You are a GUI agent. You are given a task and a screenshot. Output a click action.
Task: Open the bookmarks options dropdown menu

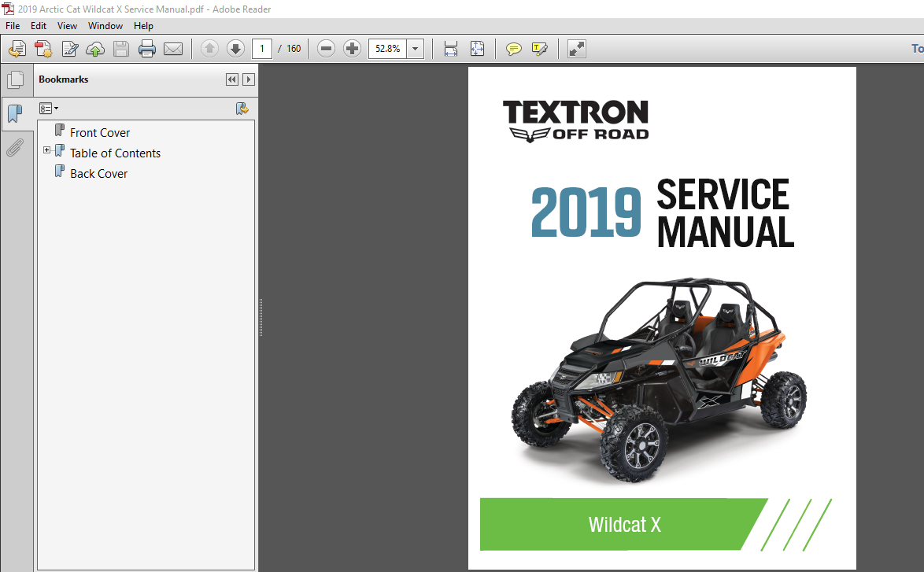tap(48, 109)
